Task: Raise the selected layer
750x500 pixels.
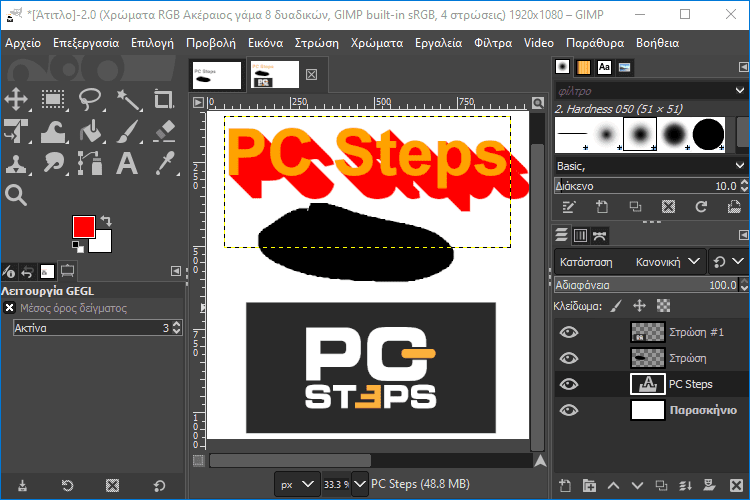Action: pyautogui.click(x=613, y=486)
